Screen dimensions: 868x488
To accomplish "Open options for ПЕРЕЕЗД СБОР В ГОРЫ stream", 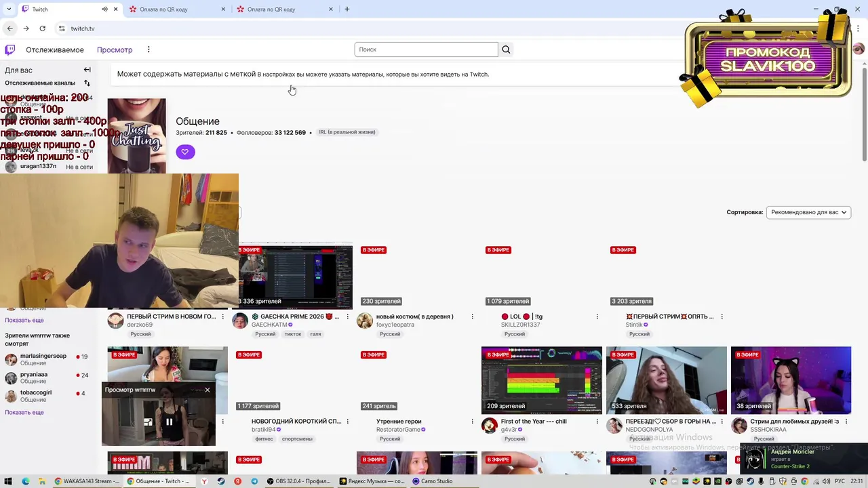I will 722,422.
